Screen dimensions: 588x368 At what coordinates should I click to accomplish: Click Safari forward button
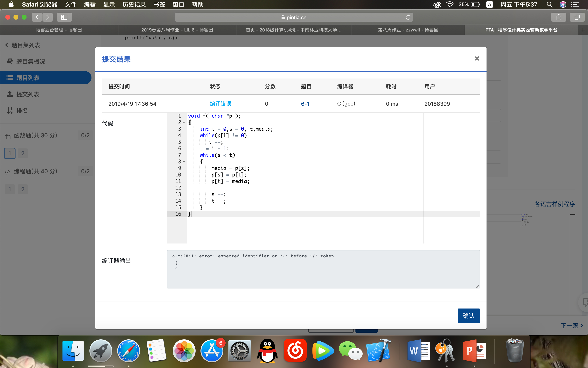pyautogui.click(x=47, y=17)
